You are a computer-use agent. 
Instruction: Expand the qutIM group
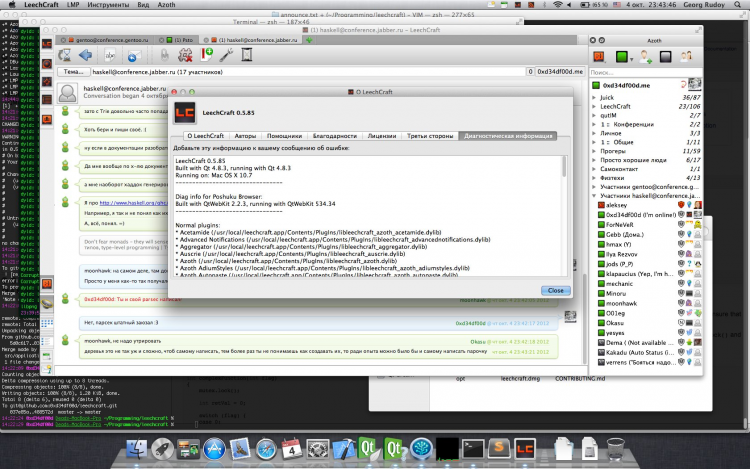point(595,115)
